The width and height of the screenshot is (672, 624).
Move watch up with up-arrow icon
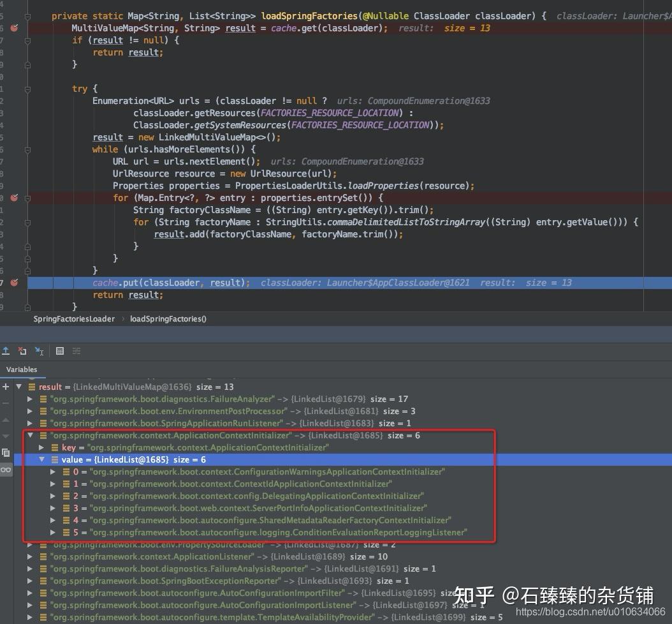6,420
